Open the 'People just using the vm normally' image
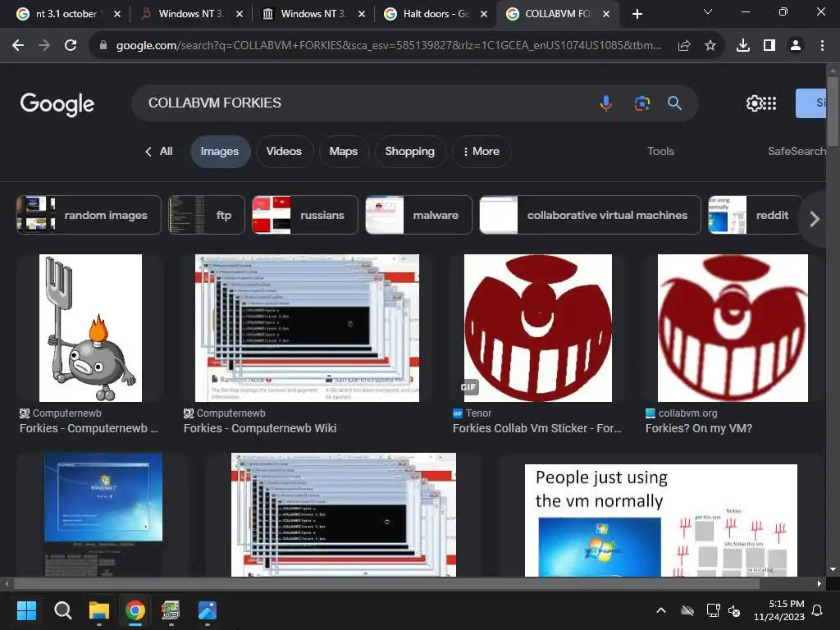 [x=660, y=520]
